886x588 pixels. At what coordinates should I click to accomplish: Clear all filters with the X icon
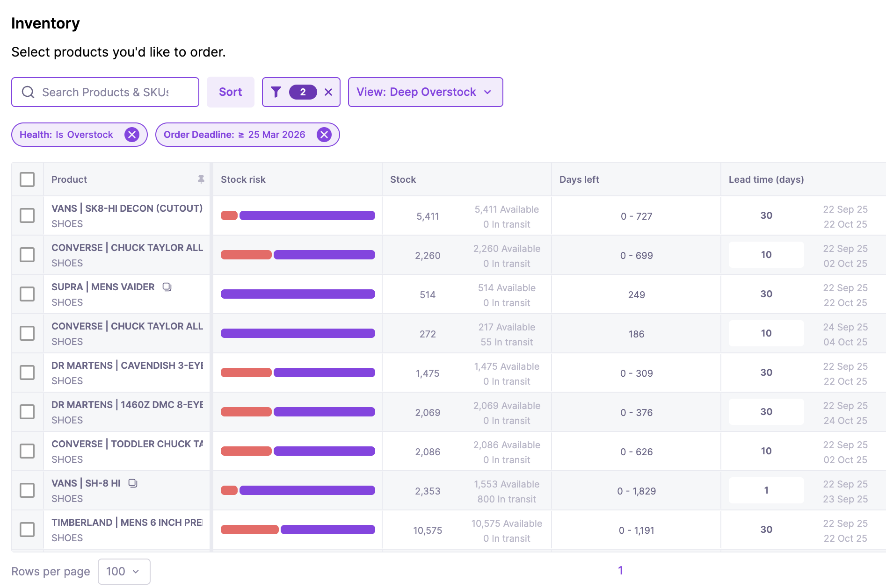click(x=328, y=92)
